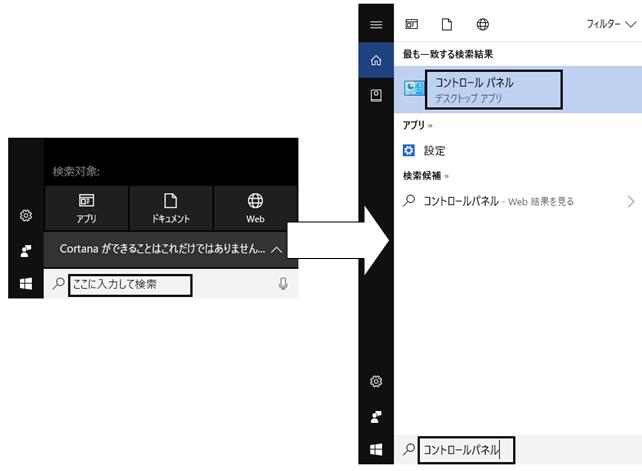The height and width of the screenshot is (471, 642).
Task: Filter results by Web globe icon at top
Action: point(483,24)
